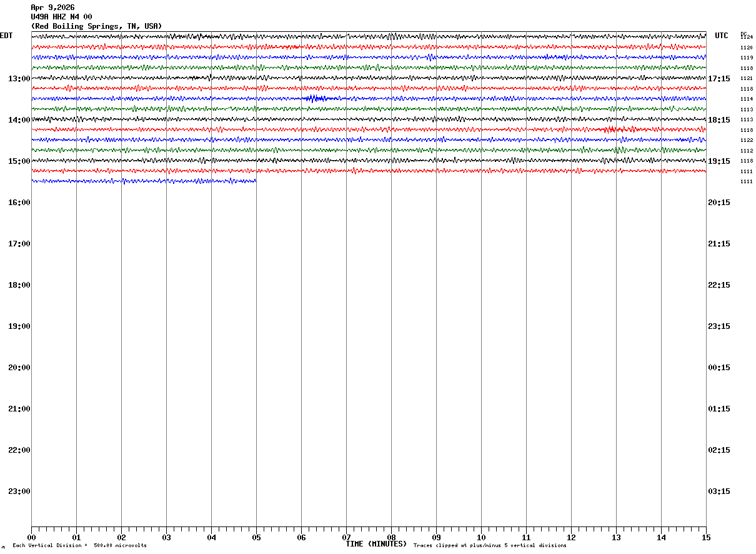756x554 pixels.
Task: Click the '02:15' UTC time label
Action: coord(719,450)
